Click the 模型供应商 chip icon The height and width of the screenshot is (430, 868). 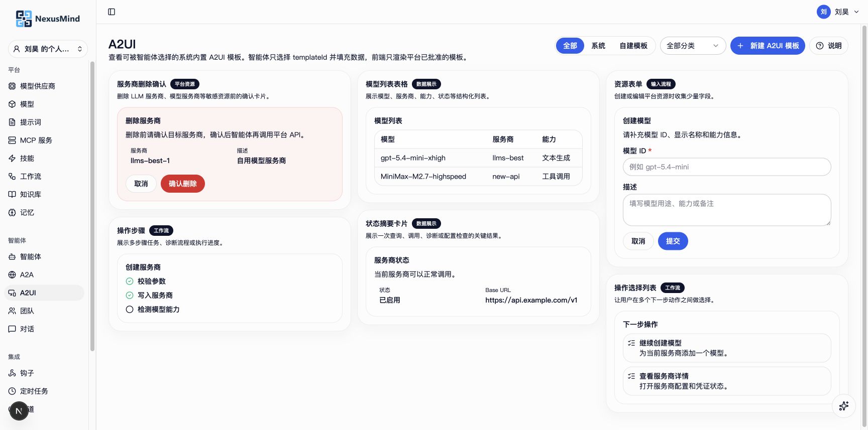[x=12, y=86]
